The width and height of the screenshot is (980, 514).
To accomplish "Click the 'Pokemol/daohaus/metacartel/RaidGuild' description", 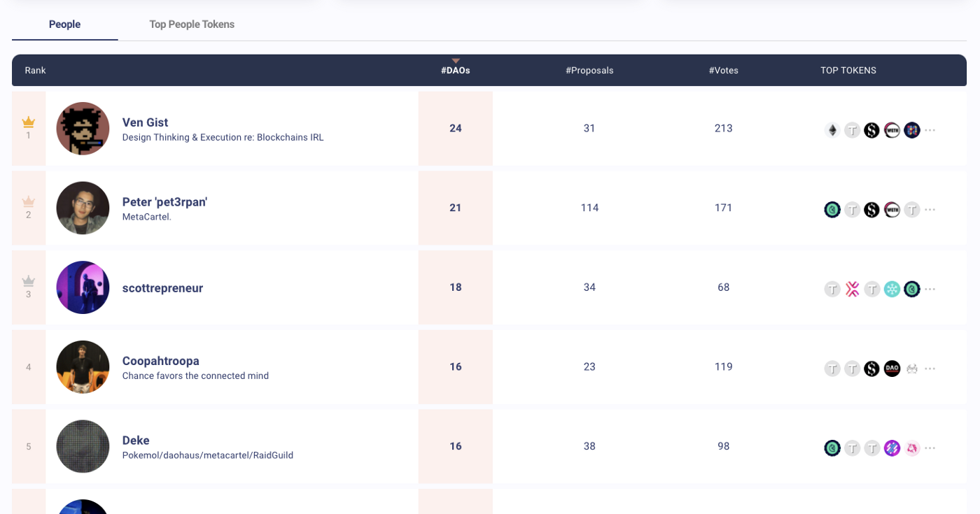I will (x=208, y=455).
